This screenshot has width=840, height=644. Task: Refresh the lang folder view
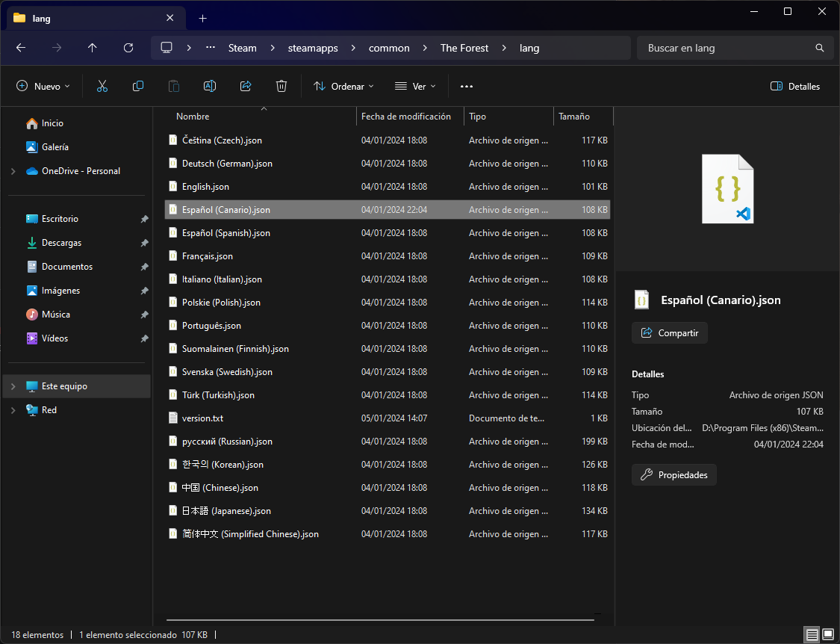click(x=128, y=48)
